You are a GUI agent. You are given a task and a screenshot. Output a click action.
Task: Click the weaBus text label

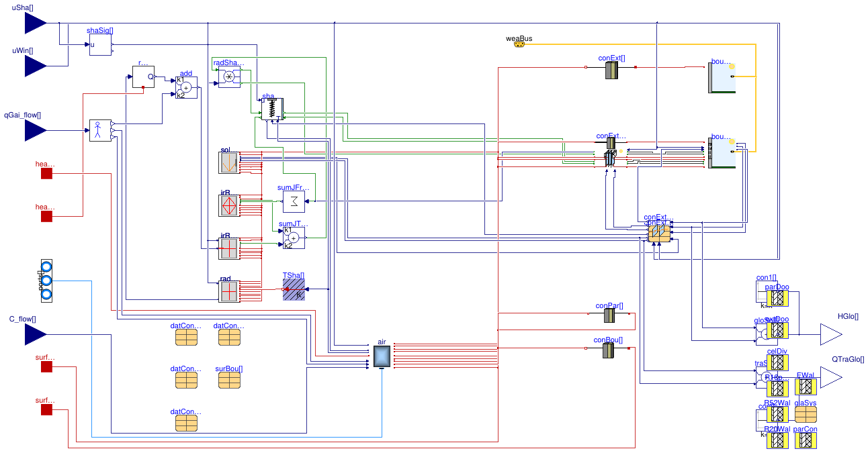click(x=519, y=38)
